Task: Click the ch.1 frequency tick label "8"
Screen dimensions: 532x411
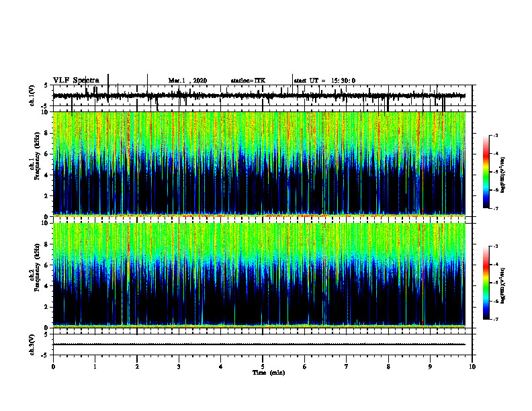Action: 47,133
